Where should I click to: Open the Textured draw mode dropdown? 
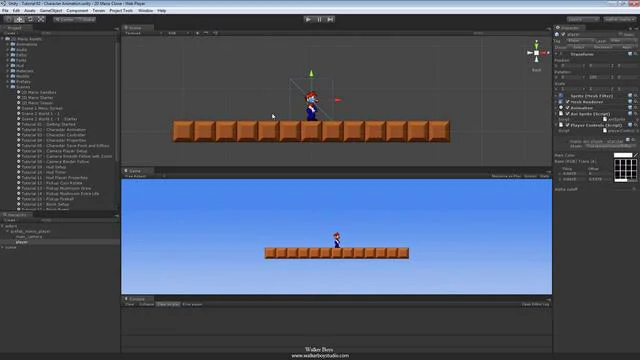tap(143, 33)
